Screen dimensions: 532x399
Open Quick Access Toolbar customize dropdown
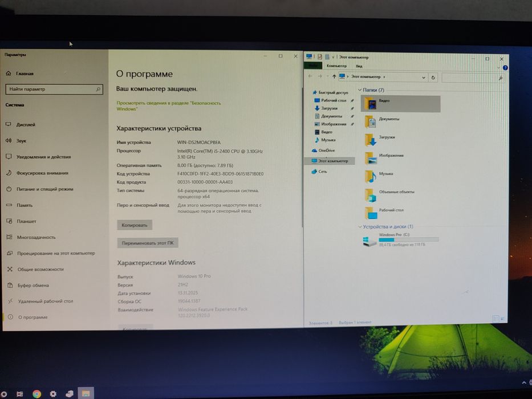[x=333, y=57]
